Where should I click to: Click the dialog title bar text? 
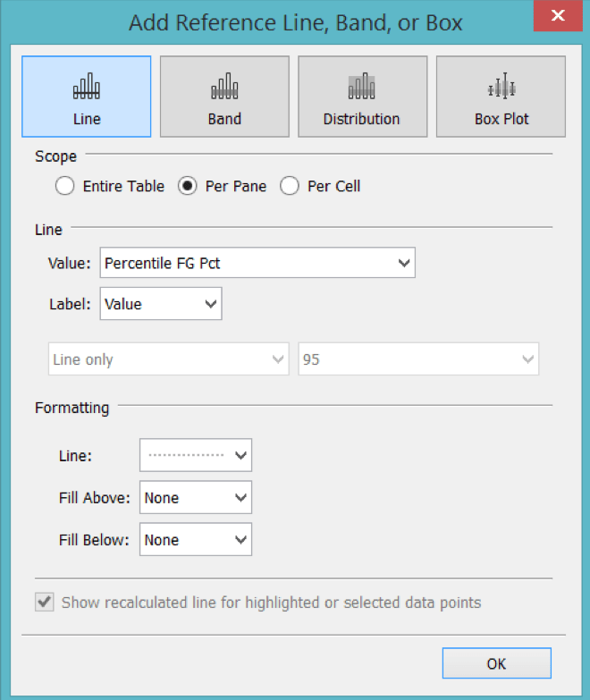click(x=295, y=22)
